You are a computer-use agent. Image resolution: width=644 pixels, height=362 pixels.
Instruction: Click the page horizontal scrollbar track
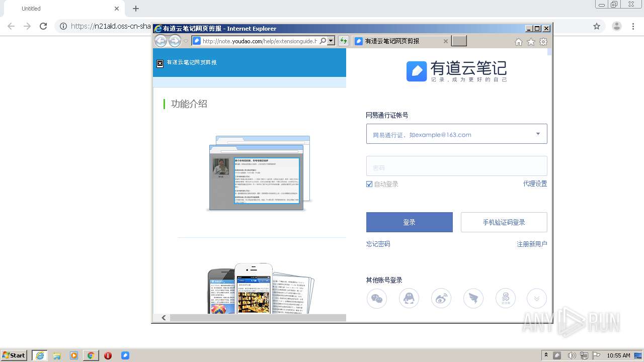(x=258, y=318)
